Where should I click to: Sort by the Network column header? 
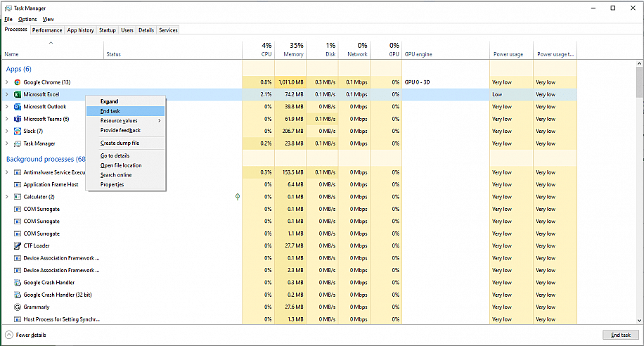354,50
